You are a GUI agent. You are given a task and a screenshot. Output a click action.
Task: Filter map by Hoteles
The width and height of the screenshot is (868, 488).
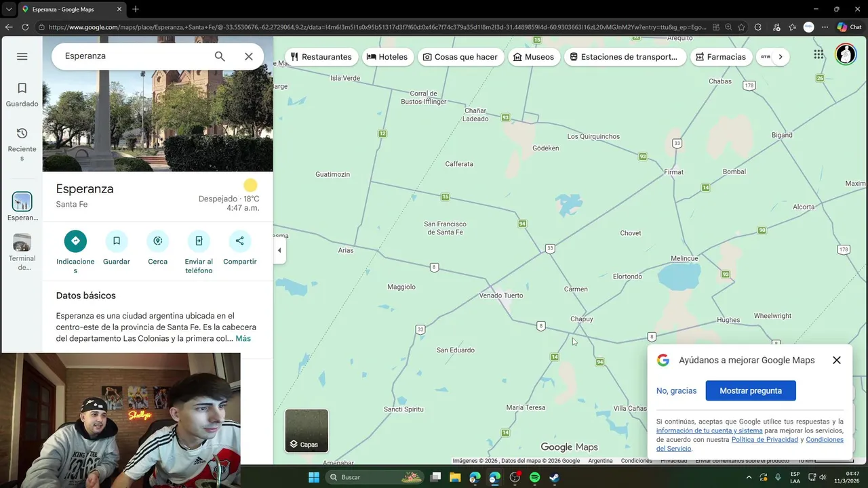(387, 57)
